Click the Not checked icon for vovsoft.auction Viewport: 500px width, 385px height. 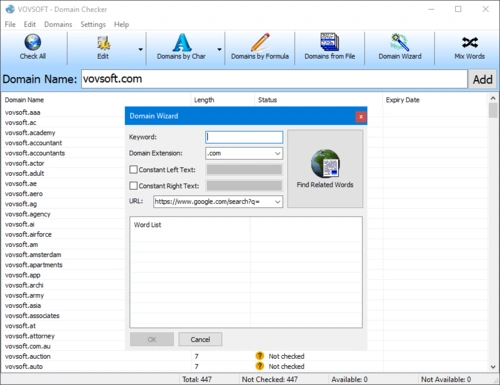tap(260, 356)
